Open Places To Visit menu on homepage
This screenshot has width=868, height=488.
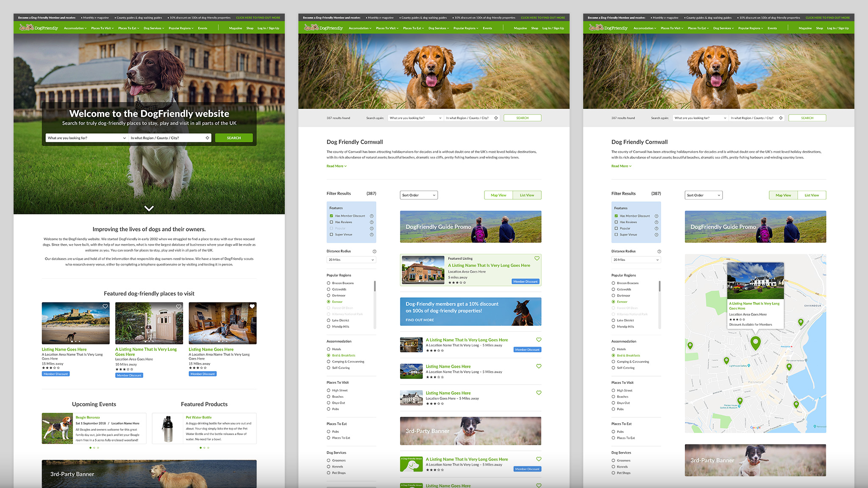click(102, 28)
